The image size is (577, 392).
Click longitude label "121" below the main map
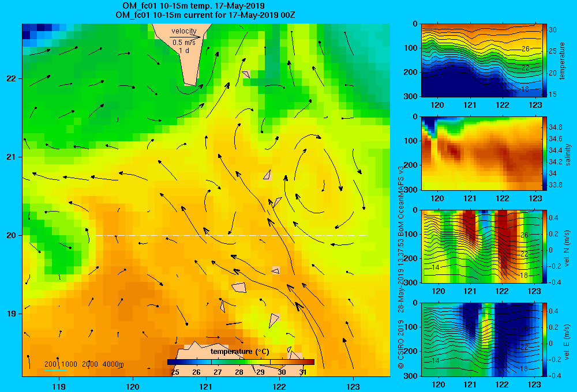[206, 386]
